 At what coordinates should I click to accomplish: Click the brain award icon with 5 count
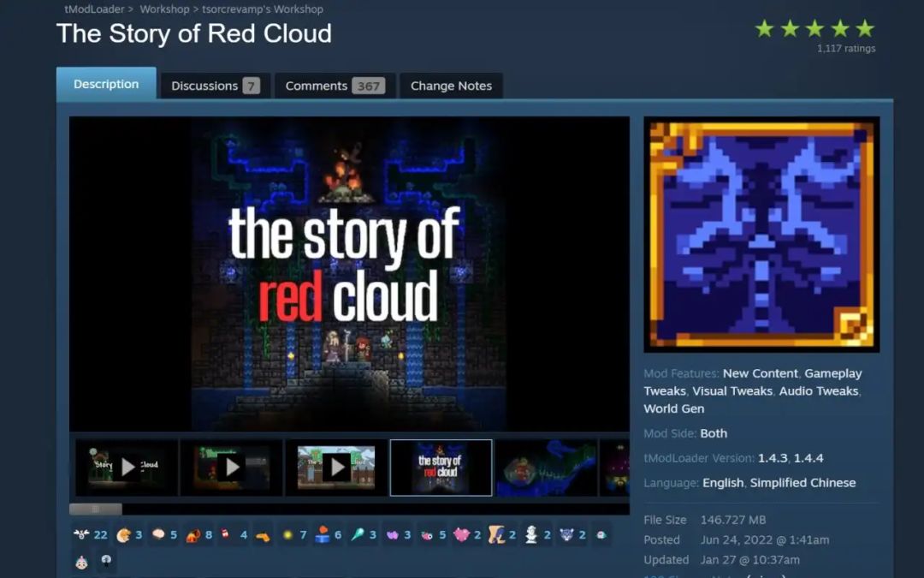click(158, 534)
